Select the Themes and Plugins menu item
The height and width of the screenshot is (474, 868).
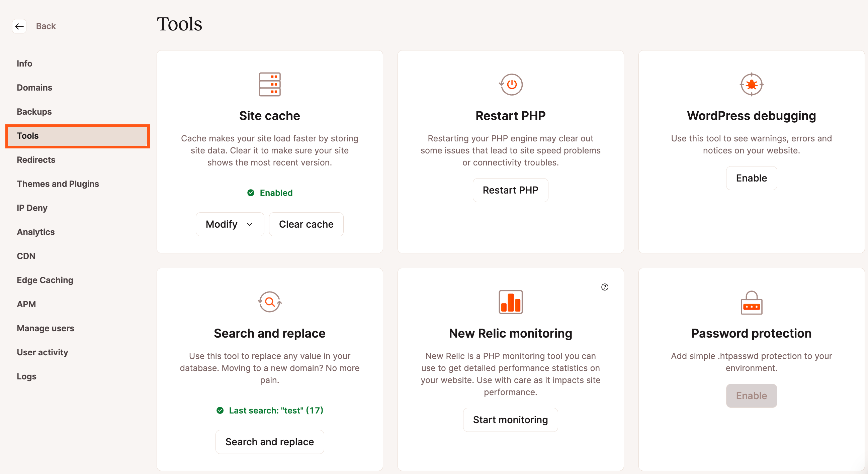pyautogui.click(x=58, y=183)
